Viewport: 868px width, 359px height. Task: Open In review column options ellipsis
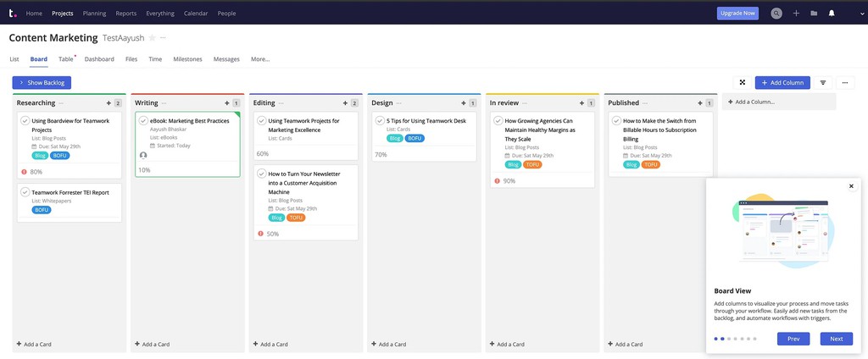(525, 103)
